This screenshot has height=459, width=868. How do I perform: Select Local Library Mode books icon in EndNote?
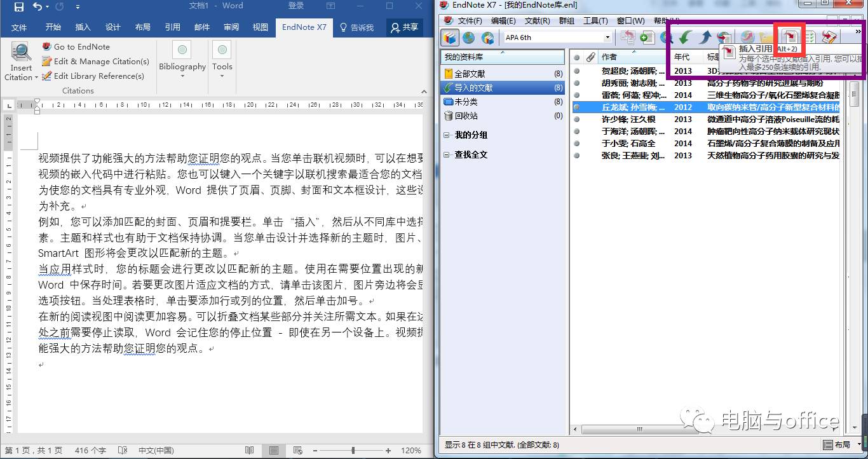click(449, 38)
